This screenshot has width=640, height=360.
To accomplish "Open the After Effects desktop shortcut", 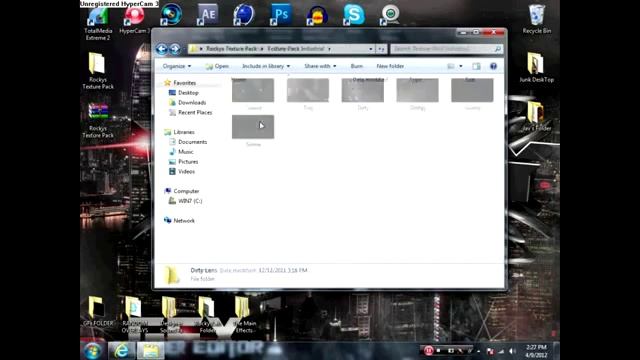I will tap(208, 15).
